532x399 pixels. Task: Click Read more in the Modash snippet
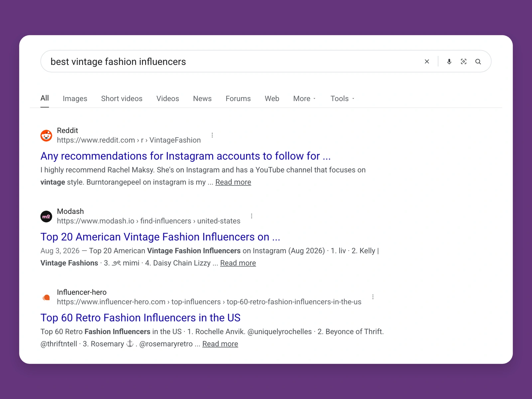click(238, 263)
